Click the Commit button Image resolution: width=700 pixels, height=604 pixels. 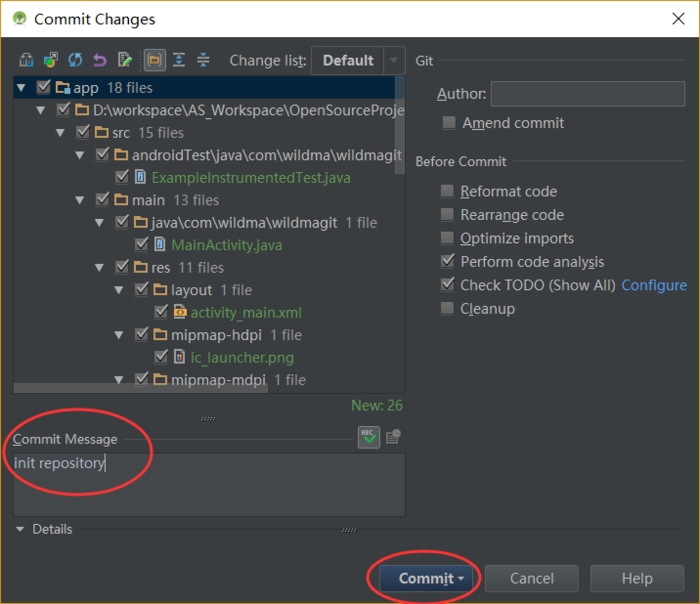point(425,578)
